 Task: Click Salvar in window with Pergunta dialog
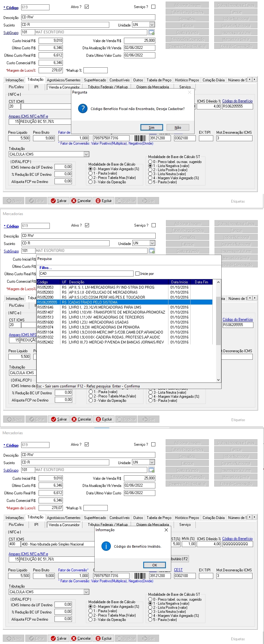(59, 201)
